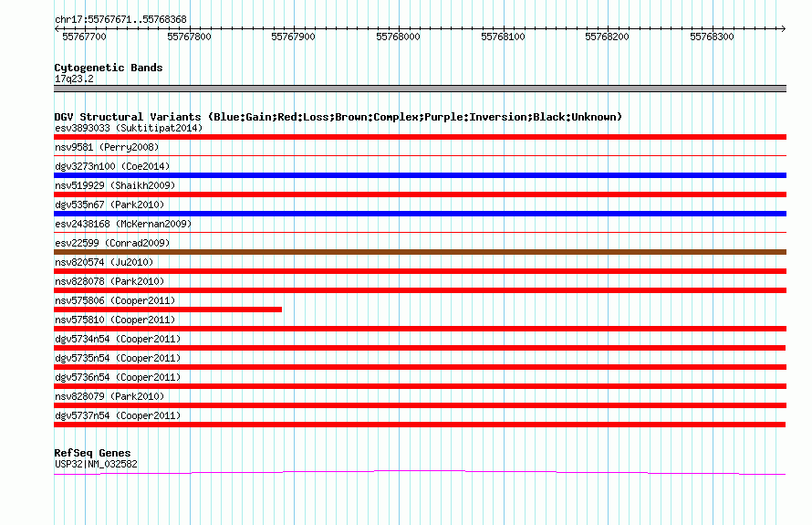The image size is (812, 525).
Task: Click the nsv575806 (Cooper2011) label
Action: (x=115, y=300)
